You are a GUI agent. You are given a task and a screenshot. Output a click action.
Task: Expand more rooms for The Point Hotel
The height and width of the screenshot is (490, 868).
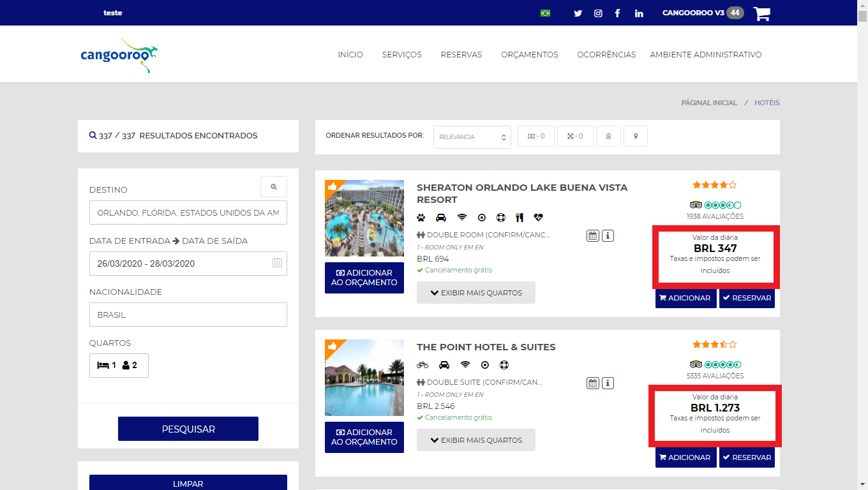(x=476, y=440)
